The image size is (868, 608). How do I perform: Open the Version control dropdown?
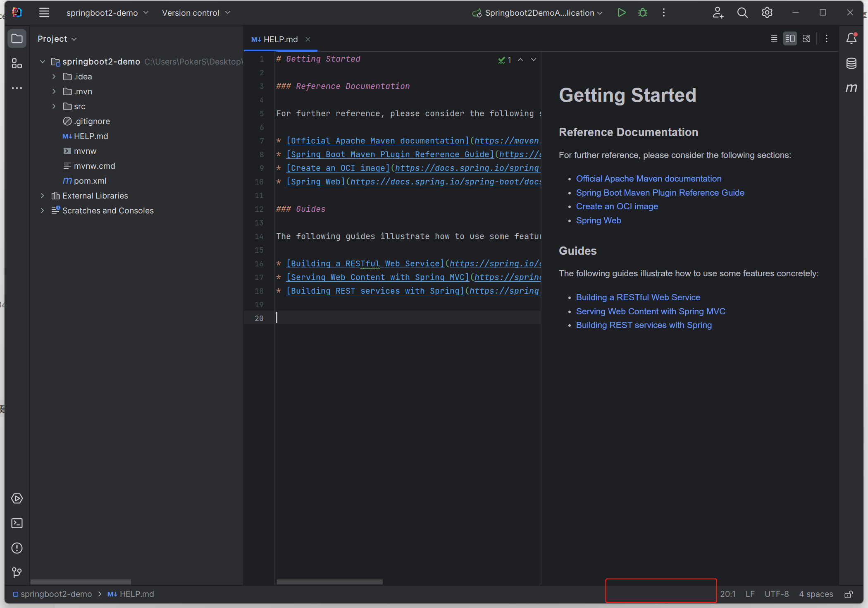pos(196,13)
